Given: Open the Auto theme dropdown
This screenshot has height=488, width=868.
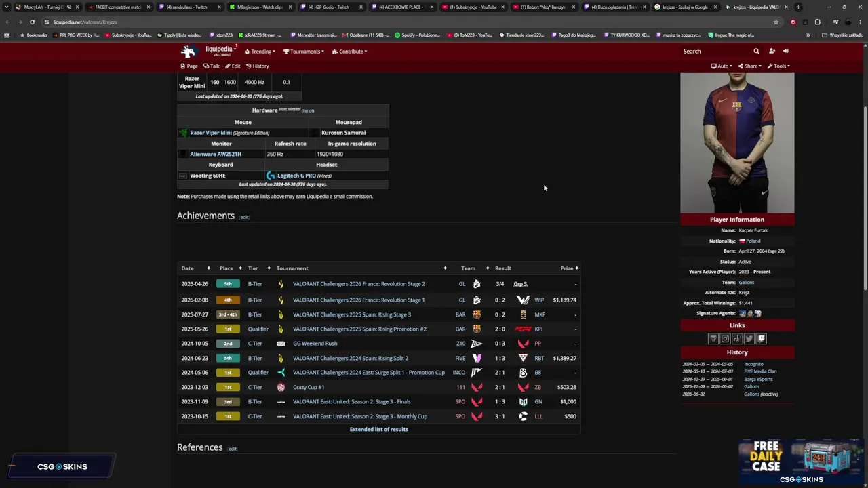Looking at the screenshot, I should [x=722, y=66].
